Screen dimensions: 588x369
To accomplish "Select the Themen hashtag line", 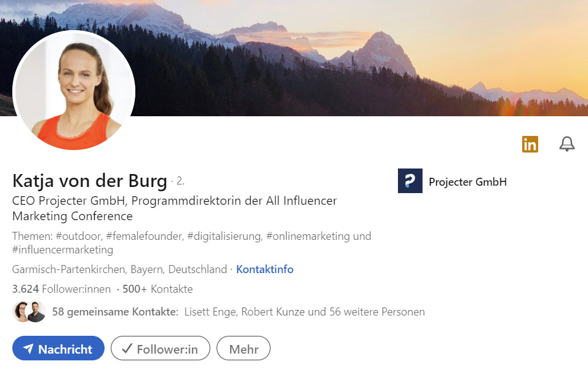I will (192, 243).
